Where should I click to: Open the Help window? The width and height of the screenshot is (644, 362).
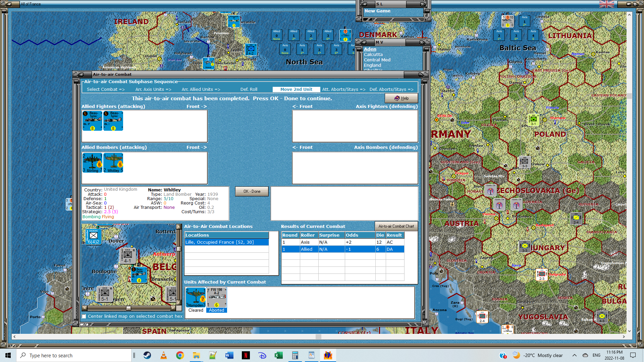pyautogui.click(x=401, y=98)
